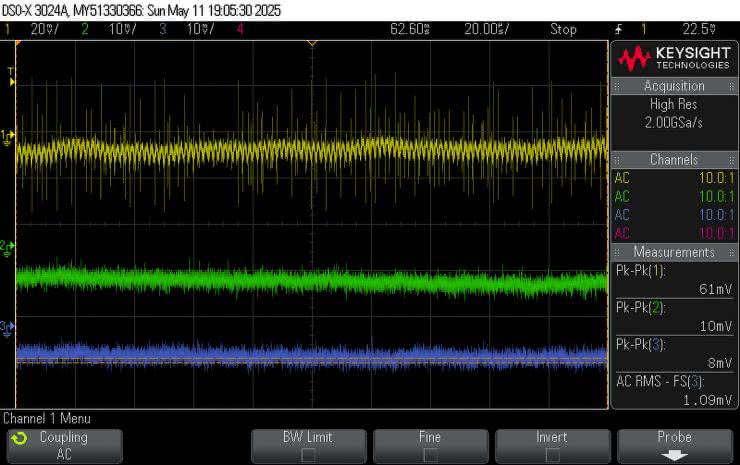Check the Invert option for channel 1

552,454
